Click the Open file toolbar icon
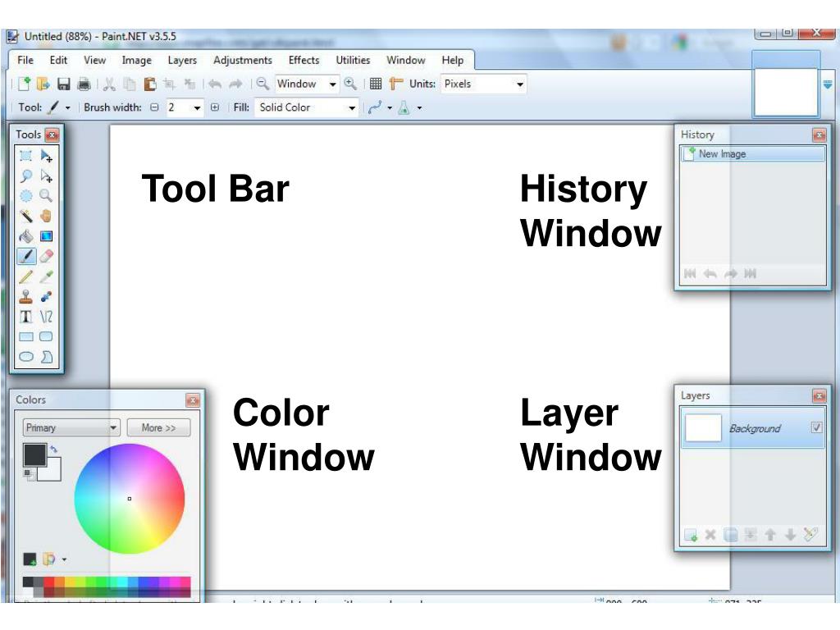 point(43,84)
